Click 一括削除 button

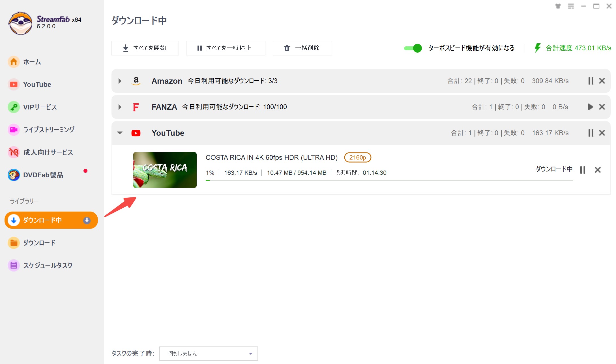(302, 48)
